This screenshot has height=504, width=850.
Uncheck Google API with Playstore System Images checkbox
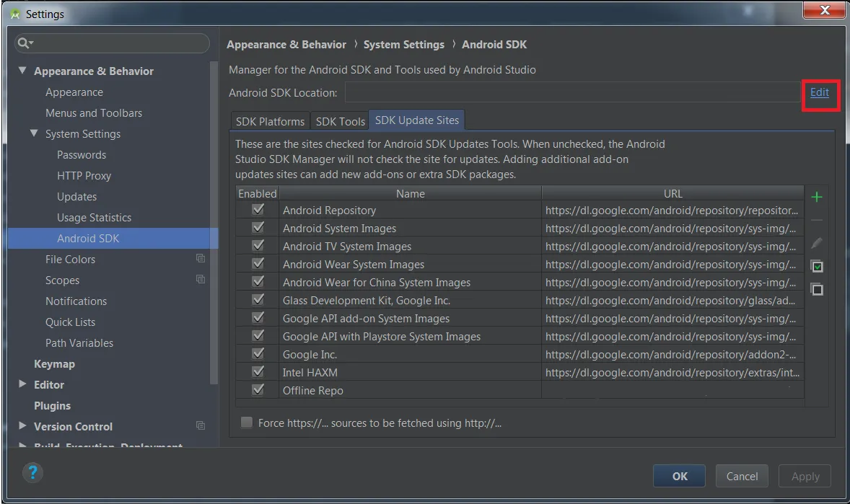coord(258,335)
